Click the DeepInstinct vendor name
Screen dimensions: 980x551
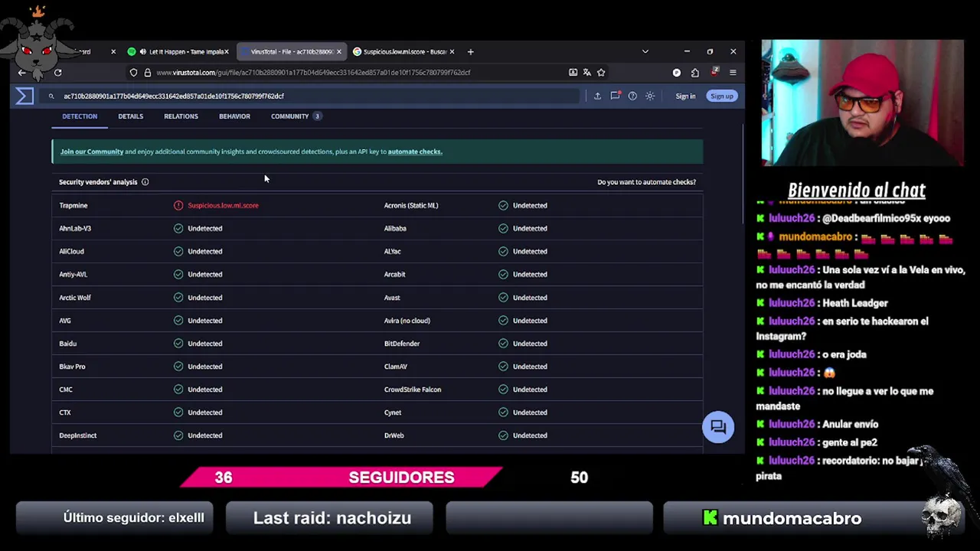tap(78, 435)
